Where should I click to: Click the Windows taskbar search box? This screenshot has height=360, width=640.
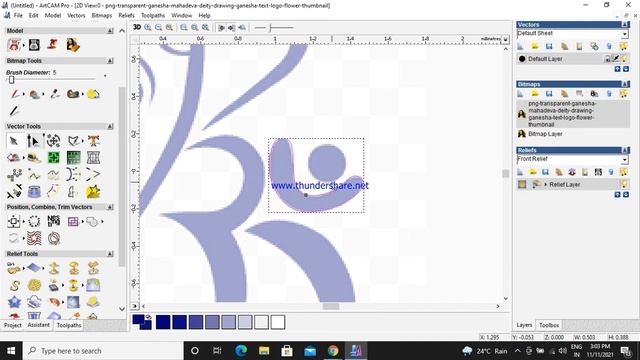point(103,351)
